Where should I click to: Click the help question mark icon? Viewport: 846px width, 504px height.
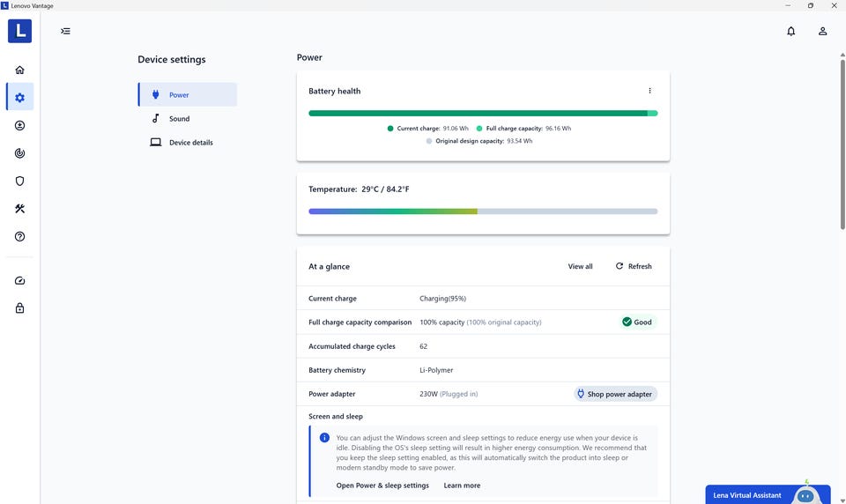coord(19,237)
